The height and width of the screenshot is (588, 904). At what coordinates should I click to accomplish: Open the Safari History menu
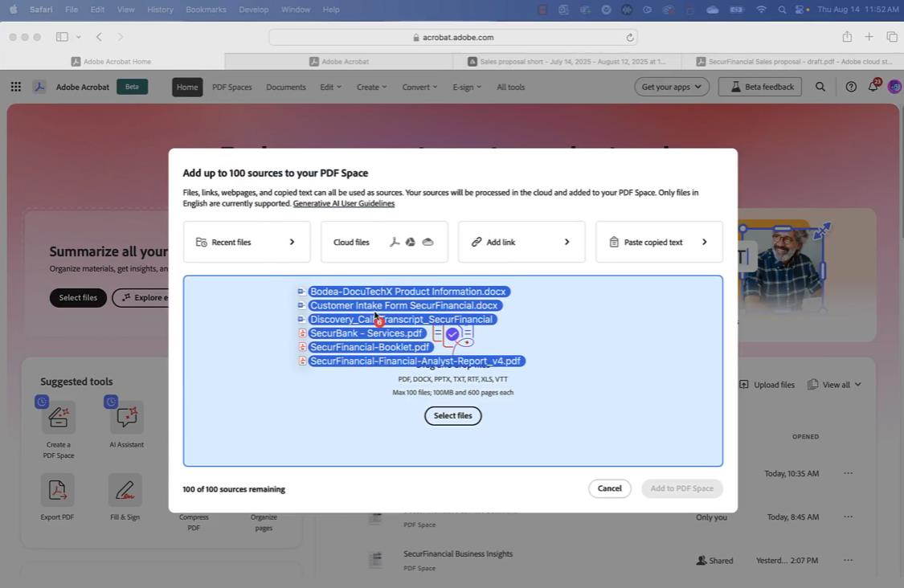[160, 10]
